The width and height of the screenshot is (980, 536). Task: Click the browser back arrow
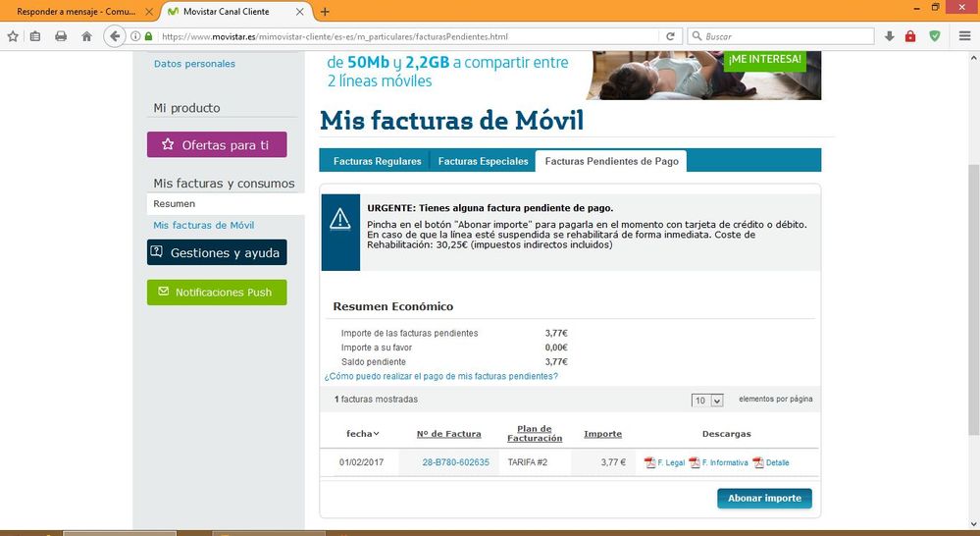(x=115, y=36)
